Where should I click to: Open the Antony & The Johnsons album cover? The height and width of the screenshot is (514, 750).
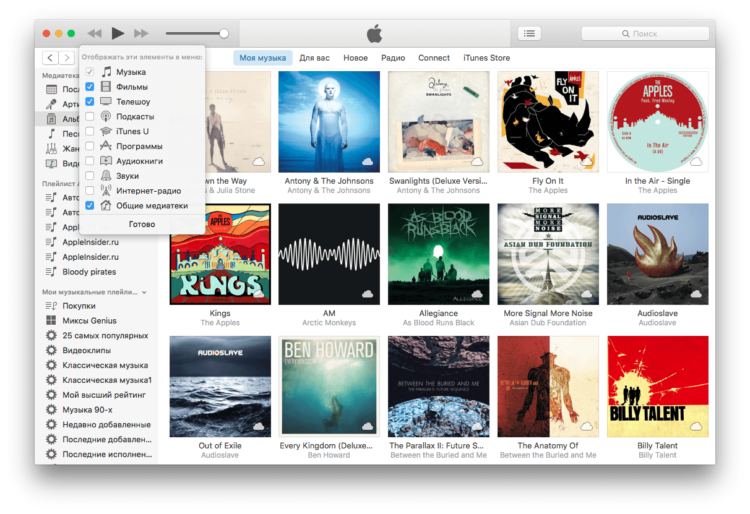coord(329,121)
